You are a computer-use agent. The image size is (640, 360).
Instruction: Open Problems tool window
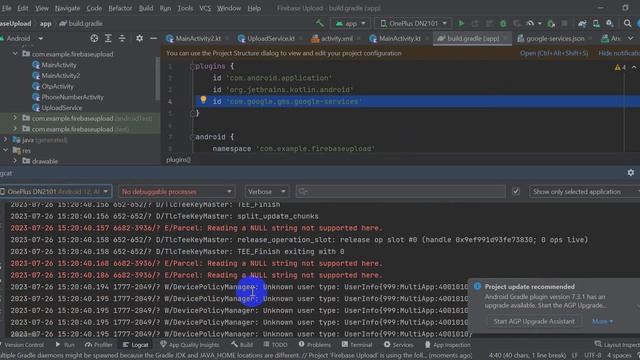click(x=314, y=345)
